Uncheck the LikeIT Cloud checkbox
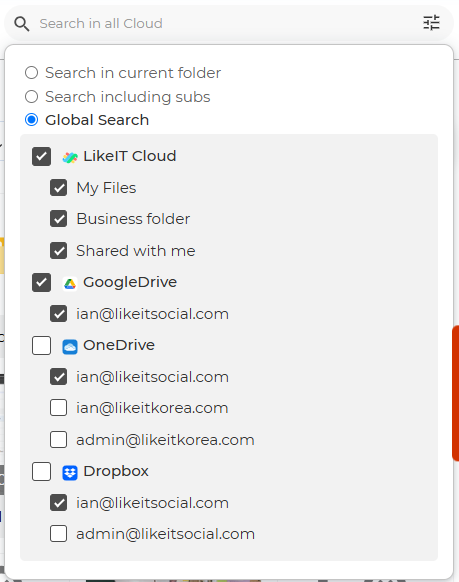This screenshot has height=582, width=459. tap(42, 156)
